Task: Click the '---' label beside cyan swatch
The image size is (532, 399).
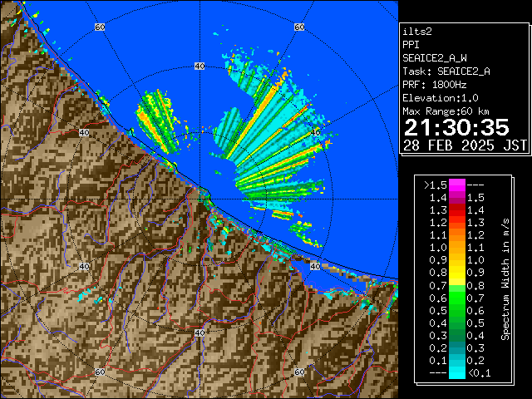Action: (438, 373)
